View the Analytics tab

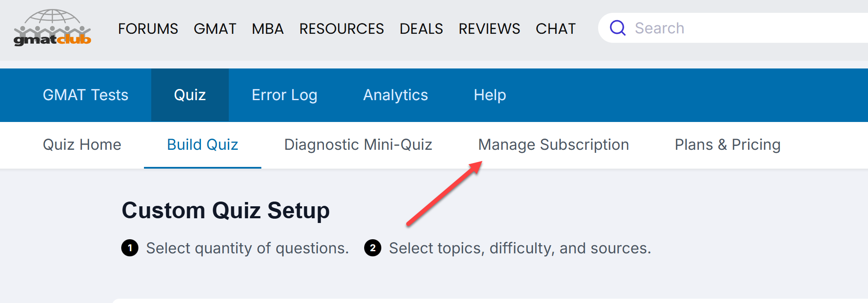click(x=395, y=95)
